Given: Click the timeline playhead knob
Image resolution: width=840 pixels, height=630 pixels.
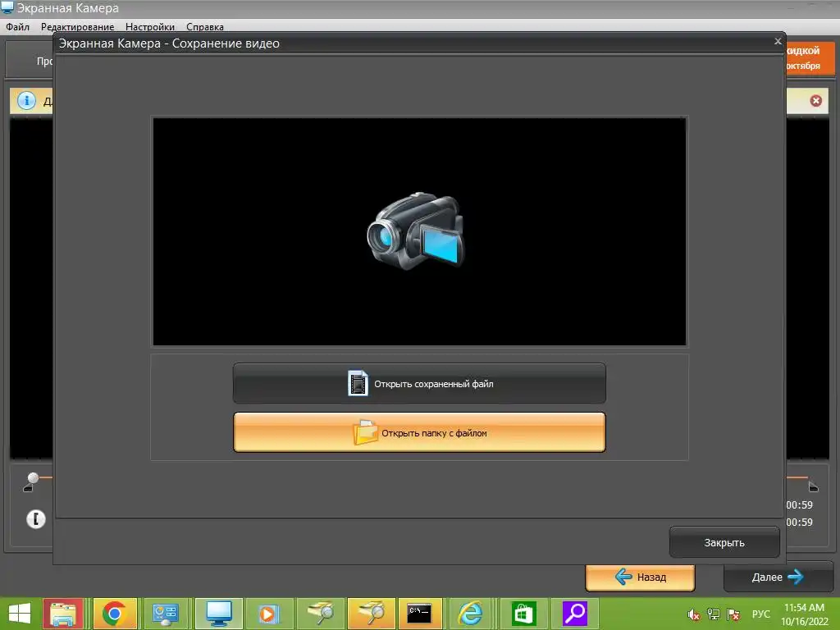Looking at the screenshot, I should click(x=33, y=477).
